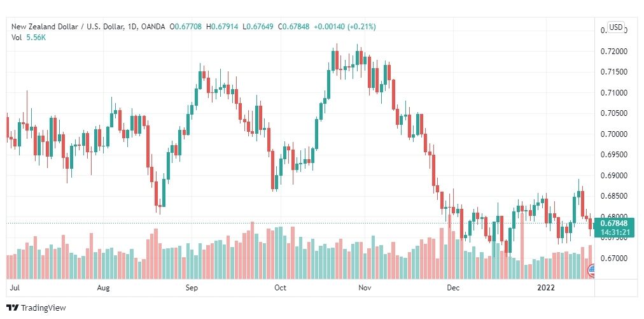The height and width of the screenshot is (319, 644).
Task: Click the Aug label on time axis
Action: (104, 288)
